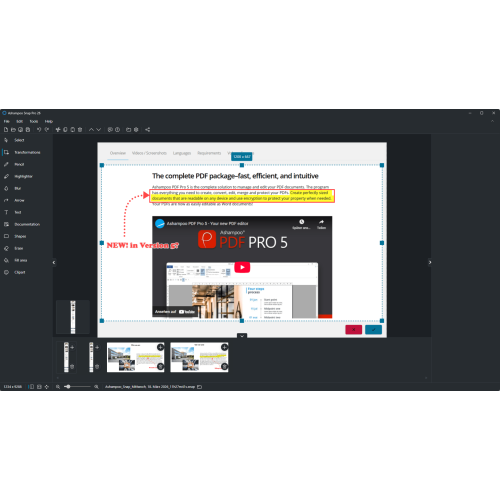500x500 pixels.
Task: Cancel crop with red X button
Action: pyautogui.click(x=354, y=330)
